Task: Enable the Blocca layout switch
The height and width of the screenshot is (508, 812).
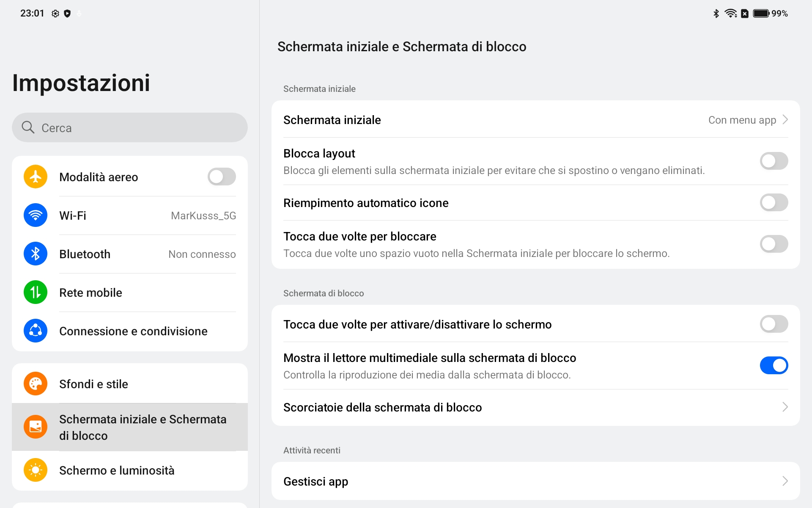Action: click(x=774, y=161)
